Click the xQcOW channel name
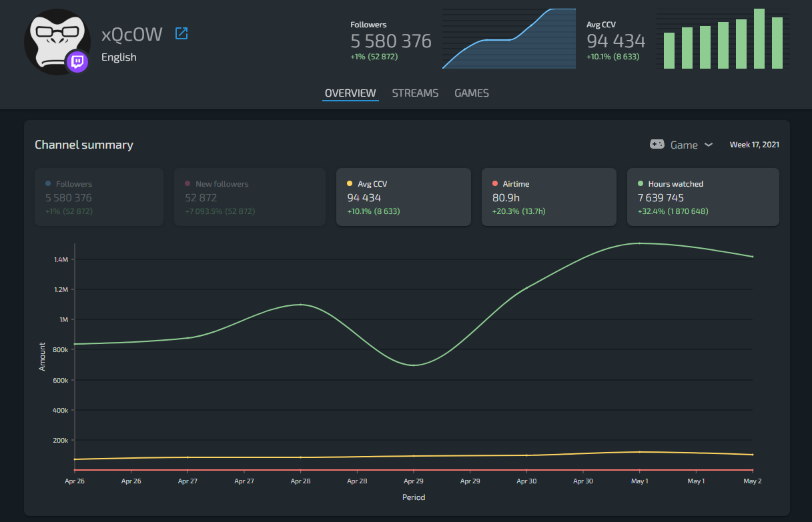The image size is (812, 522). pyautogui.click(x=132, y=35)
